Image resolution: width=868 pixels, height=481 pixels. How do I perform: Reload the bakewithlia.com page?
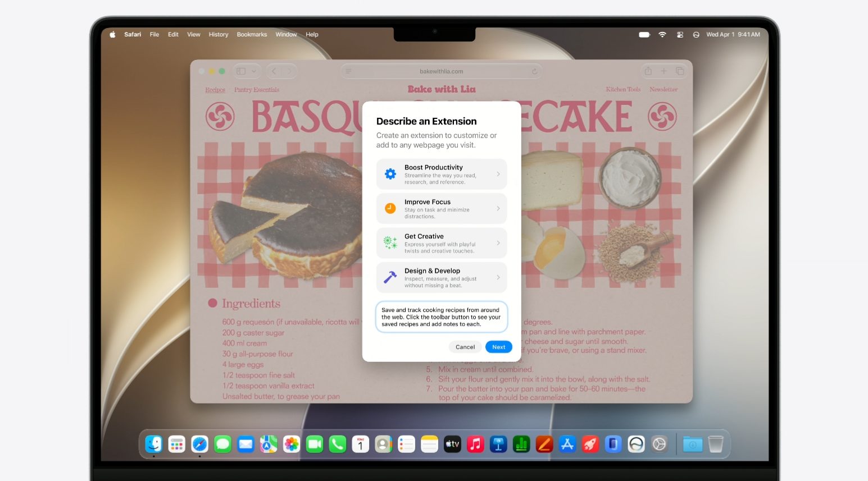click(x=535, y=71)
